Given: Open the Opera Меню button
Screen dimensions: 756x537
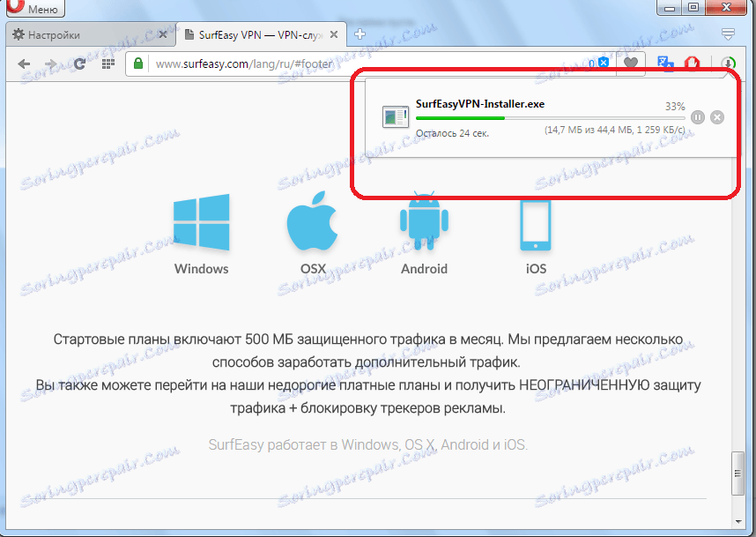Looking at the screenshot, I should coord(33,8).
